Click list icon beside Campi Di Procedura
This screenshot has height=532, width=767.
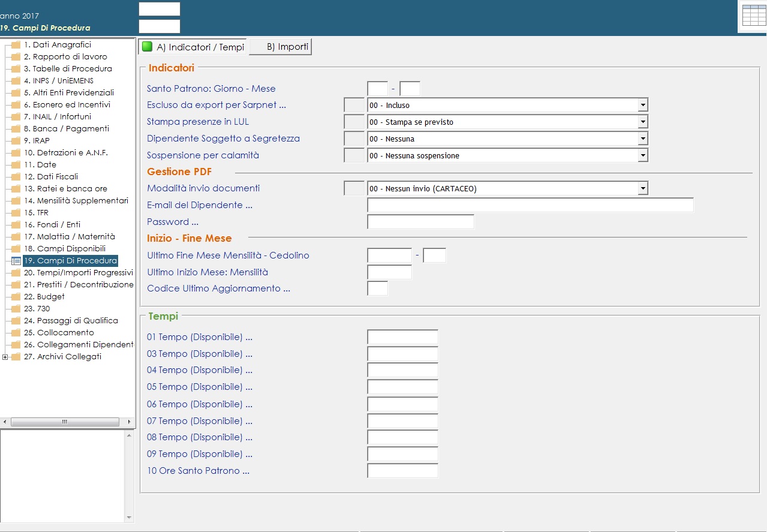pos(16,261)
